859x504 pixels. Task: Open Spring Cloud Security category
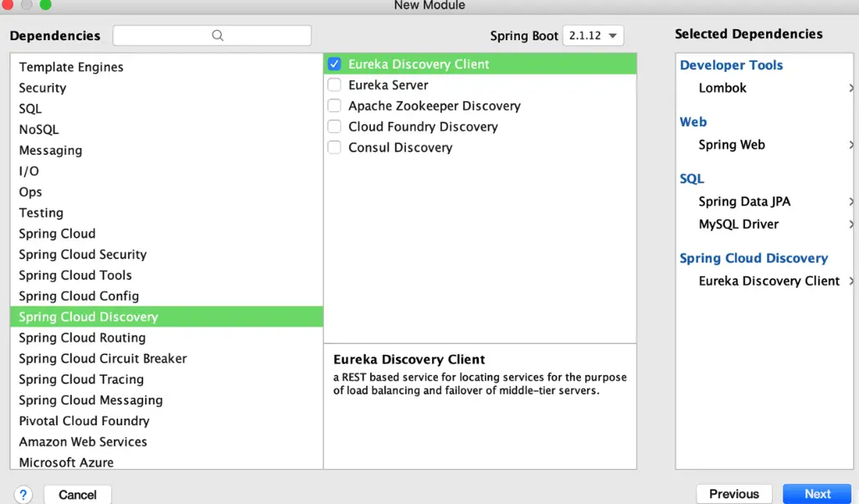[x=167, y=255]
